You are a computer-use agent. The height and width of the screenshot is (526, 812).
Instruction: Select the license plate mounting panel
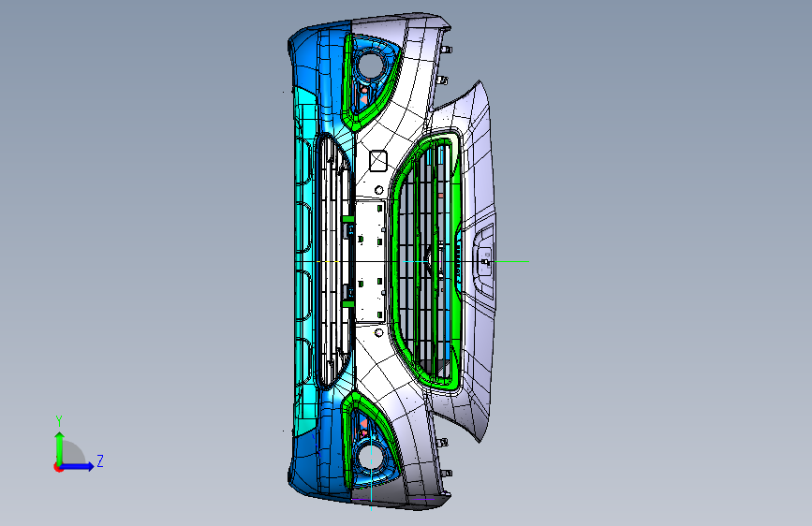coord(370,261)
